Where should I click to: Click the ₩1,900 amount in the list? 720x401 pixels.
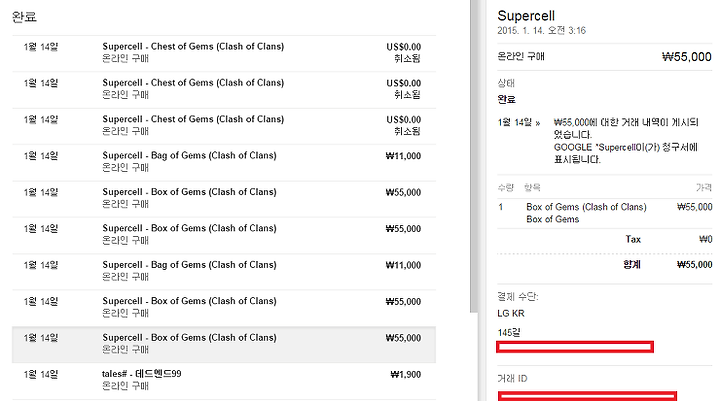(x=405, y=374)
